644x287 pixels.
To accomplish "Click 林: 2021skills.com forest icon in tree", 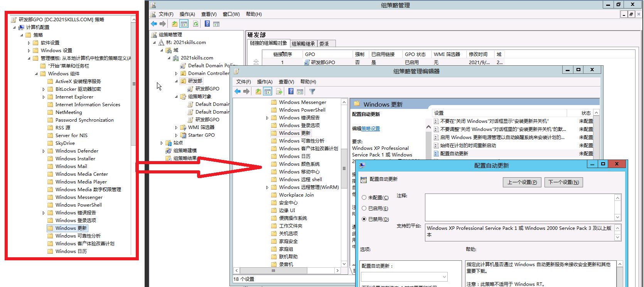I will (x=161, y=42).
